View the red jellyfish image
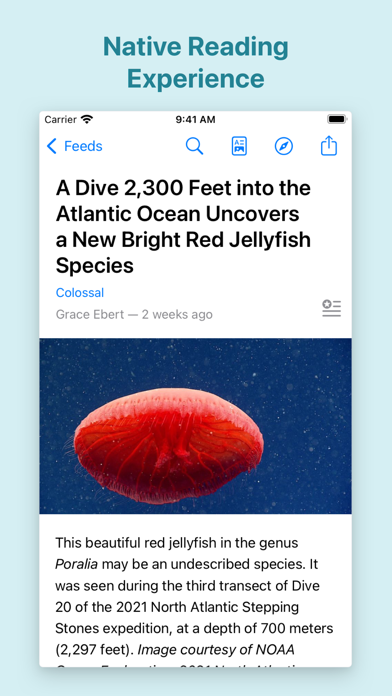Viewport: 392px width, 696px height. tap(195, 426)
